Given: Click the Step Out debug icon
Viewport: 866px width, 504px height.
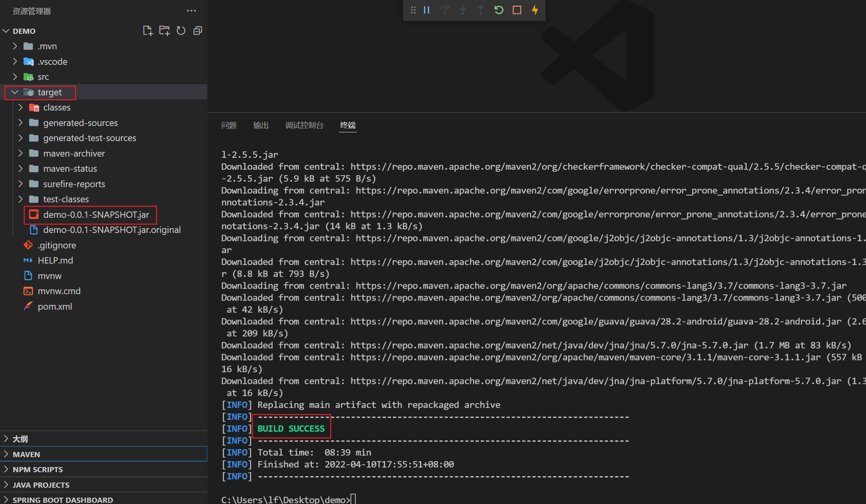Looking at the screenshot, I should (480, 10).
